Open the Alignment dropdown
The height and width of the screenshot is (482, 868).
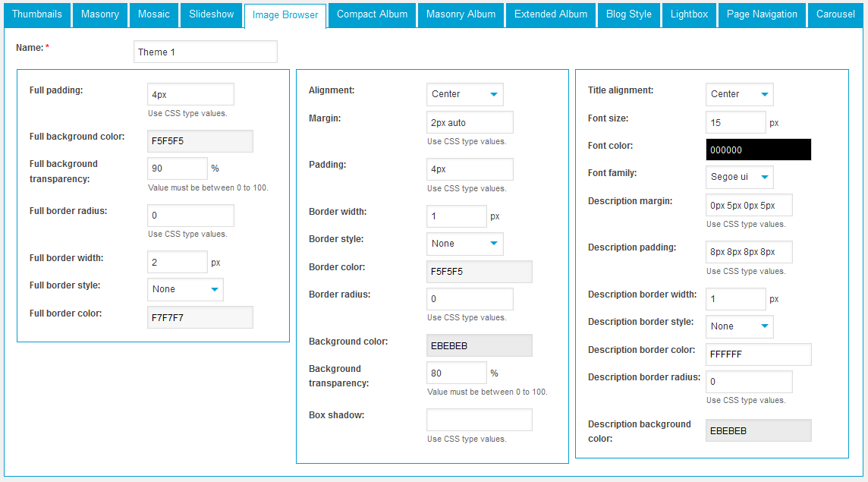(x=464, y=94)
